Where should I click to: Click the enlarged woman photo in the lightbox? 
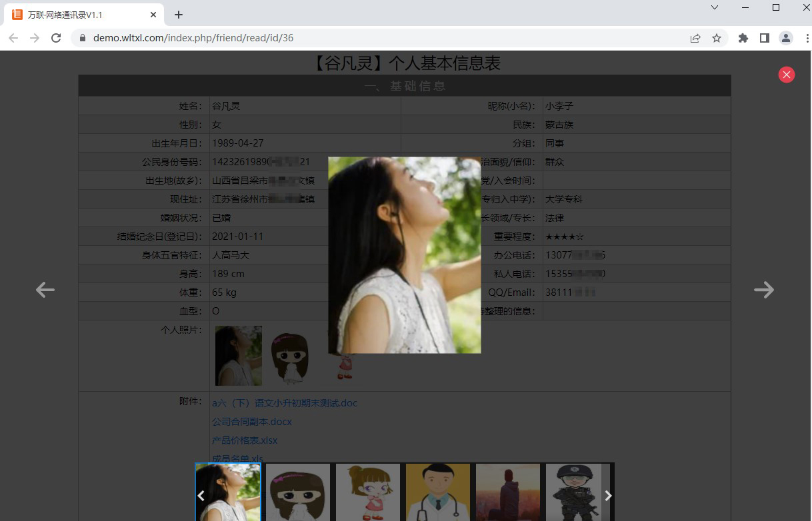(x=405, y=255)
